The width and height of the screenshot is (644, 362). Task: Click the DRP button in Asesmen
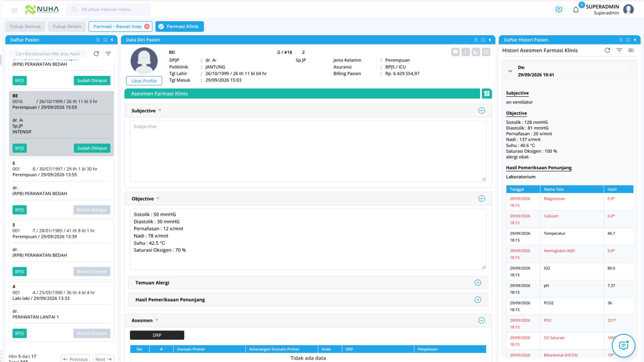pyautogui.click(x=157, y=335)
